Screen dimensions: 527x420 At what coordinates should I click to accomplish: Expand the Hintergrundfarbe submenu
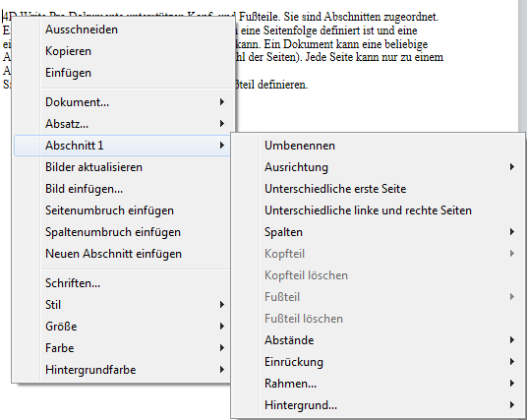(x=123, y=370)
